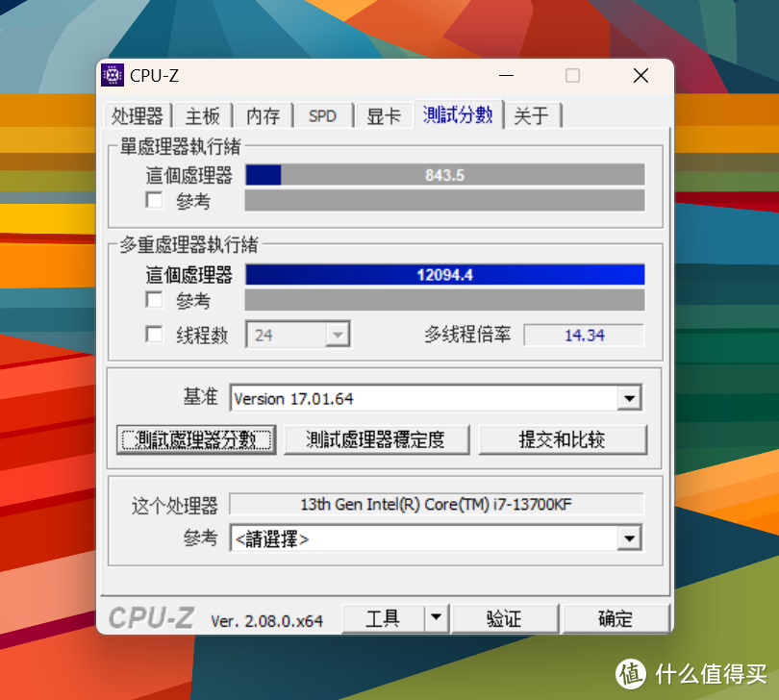Click the 工具 button
This screenshot has width=779, height=700.
(383, 618)
